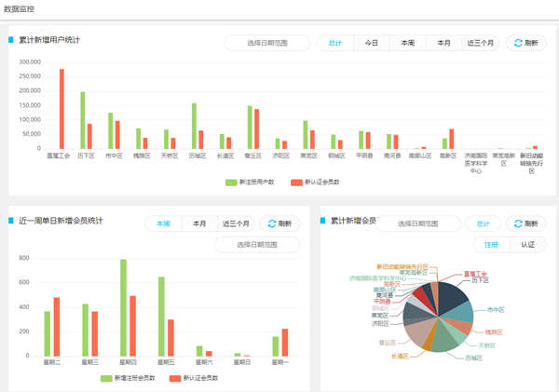559x392 pixels.
Task: Click the teal 市中区 pie slice
Action: 460,313
